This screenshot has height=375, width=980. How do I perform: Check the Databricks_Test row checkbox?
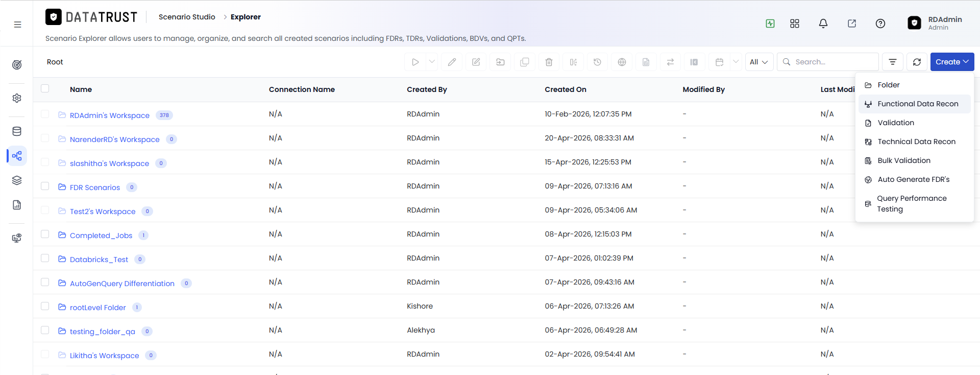pos(45,258)
